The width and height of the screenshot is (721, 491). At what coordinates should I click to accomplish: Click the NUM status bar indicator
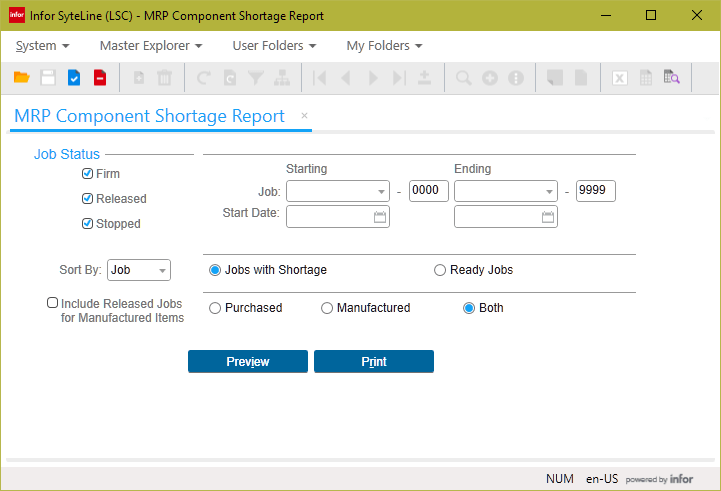coord(560,479)
